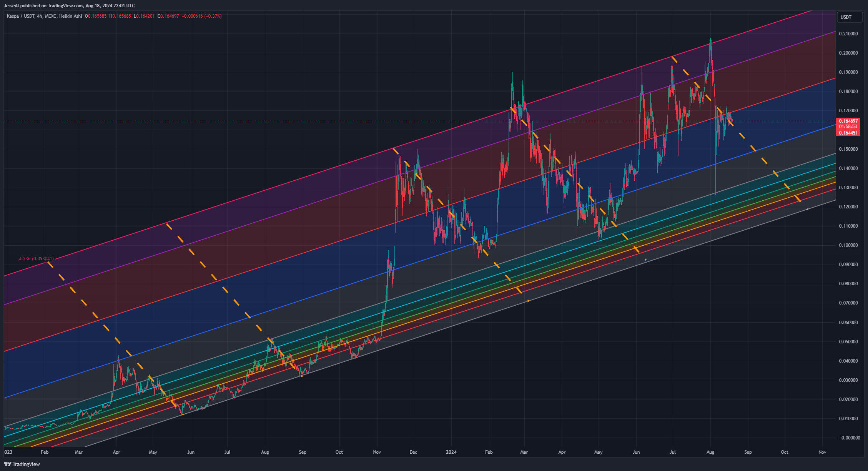Click the 0.164451 price tag
The image size is (868, 471).
848,133
